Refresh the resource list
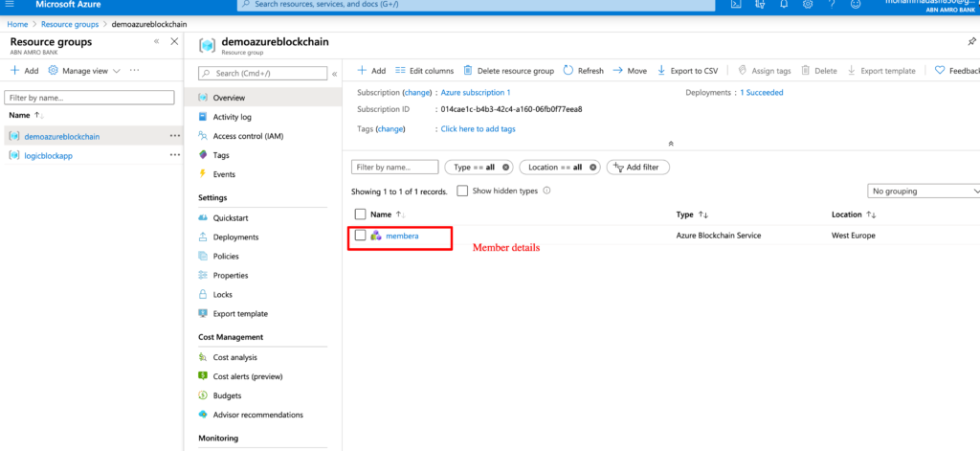 [584, 71]
